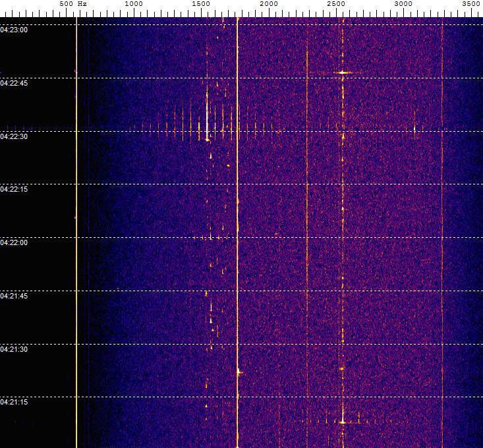Click the 1000 frequency scale label

click(x=134, y=4)
